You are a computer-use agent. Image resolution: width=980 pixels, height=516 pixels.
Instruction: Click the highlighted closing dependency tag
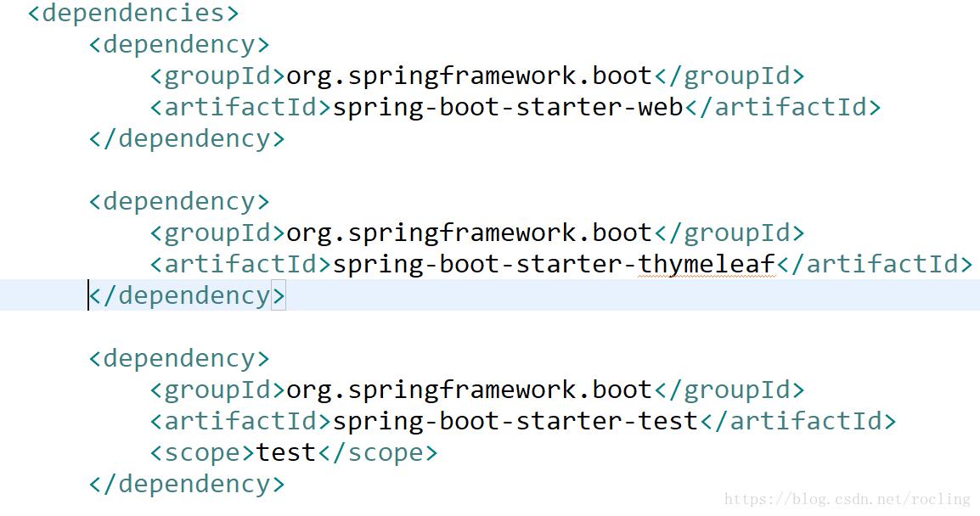coord(188,295)
